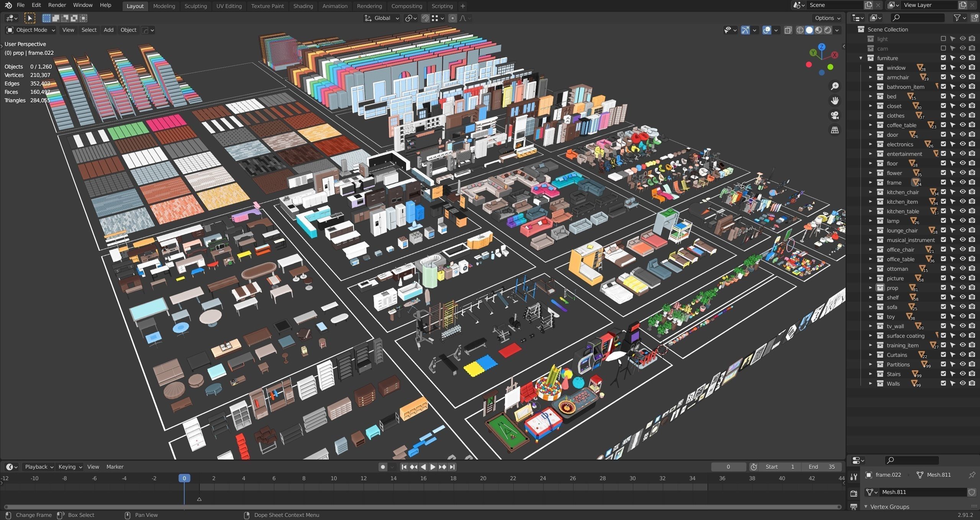Open the Object Mode dropdown
Screen dimensions: 980x520
(x=31, y=30)
